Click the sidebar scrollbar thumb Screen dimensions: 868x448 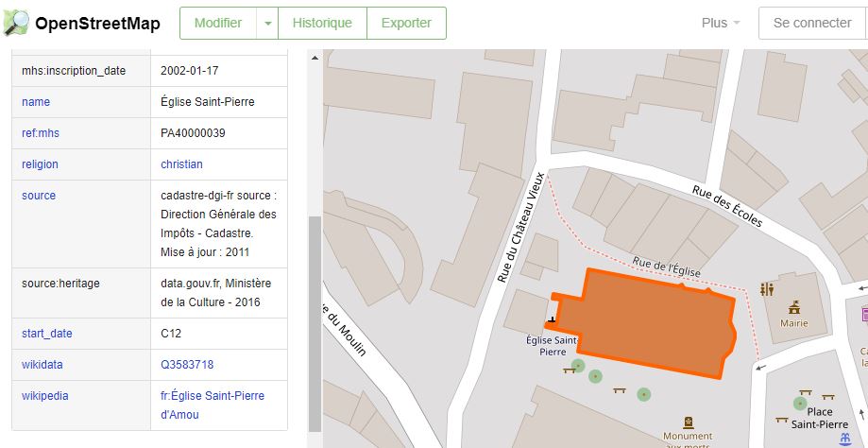pos(315,324)
